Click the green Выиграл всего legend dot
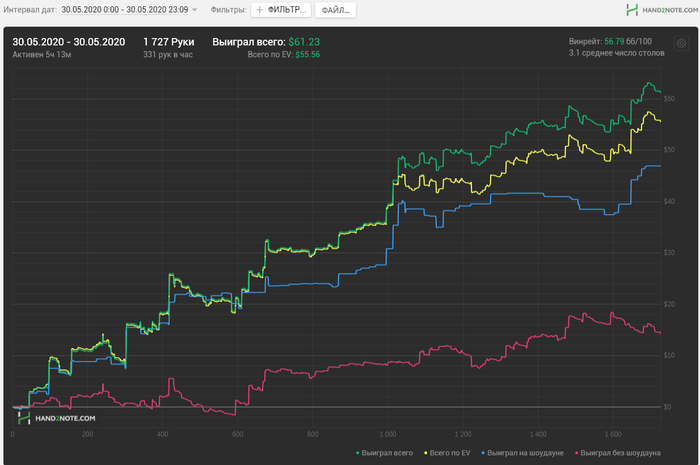This screenshot has height=465, width=700. [x=358, y=453]
